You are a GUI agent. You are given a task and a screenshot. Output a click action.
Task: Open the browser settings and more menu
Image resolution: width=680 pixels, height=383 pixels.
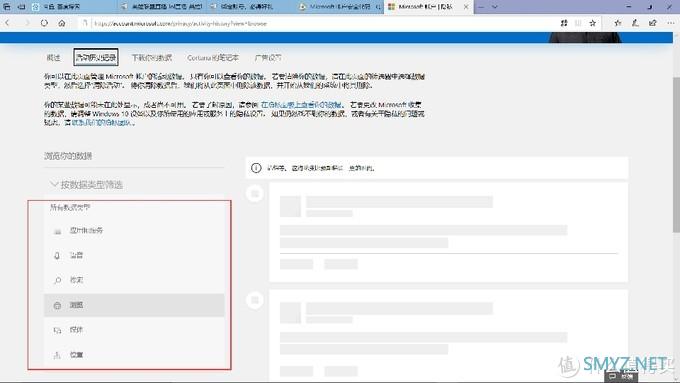[670, 23]
